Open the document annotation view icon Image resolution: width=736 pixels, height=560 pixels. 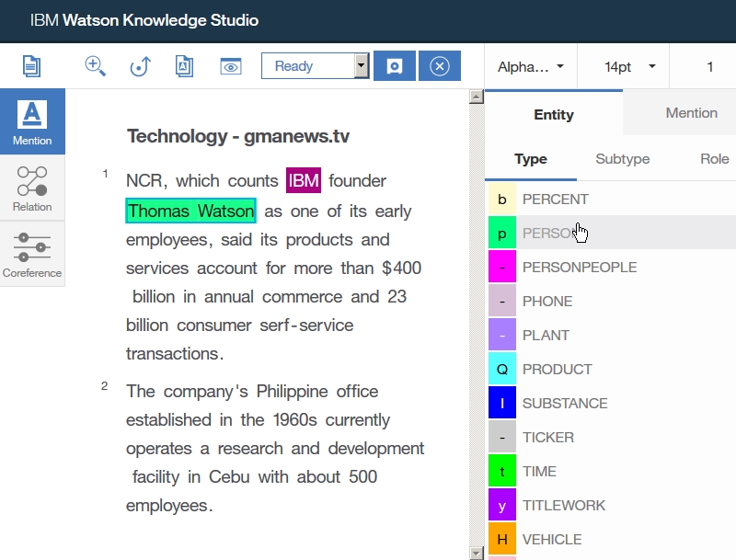185,66
